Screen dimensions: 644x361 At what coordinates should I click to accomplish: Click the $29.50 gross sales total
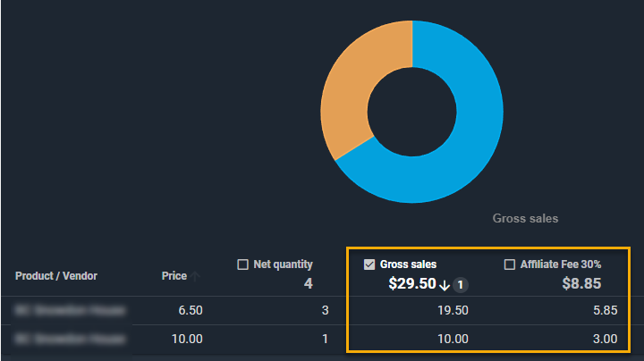pos(411,284)
